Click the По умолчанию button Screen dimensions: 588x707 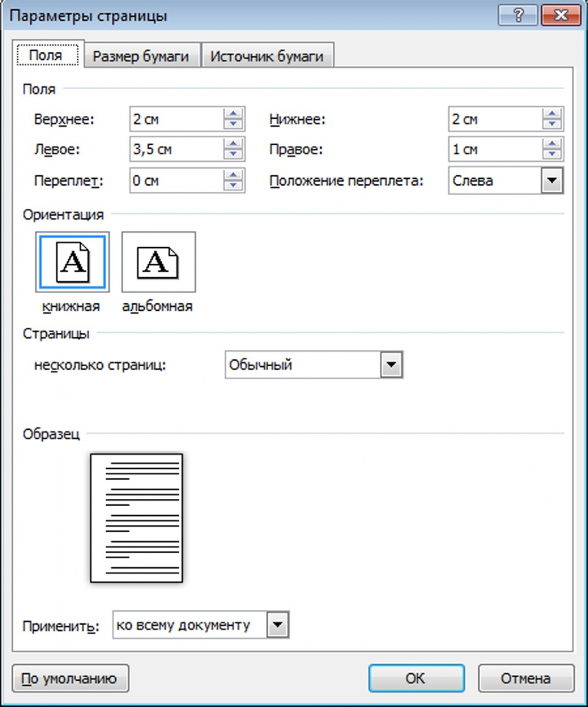70,678
